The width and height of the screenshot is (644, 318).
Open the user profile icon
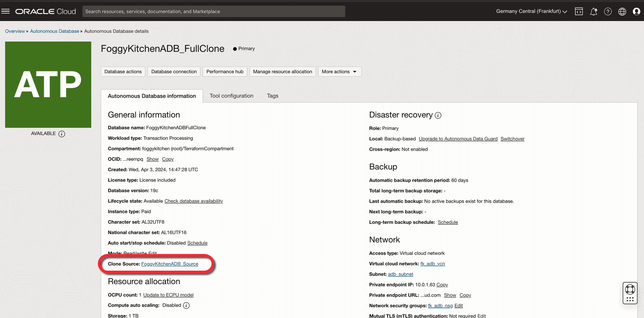click(x=636, y=11)
